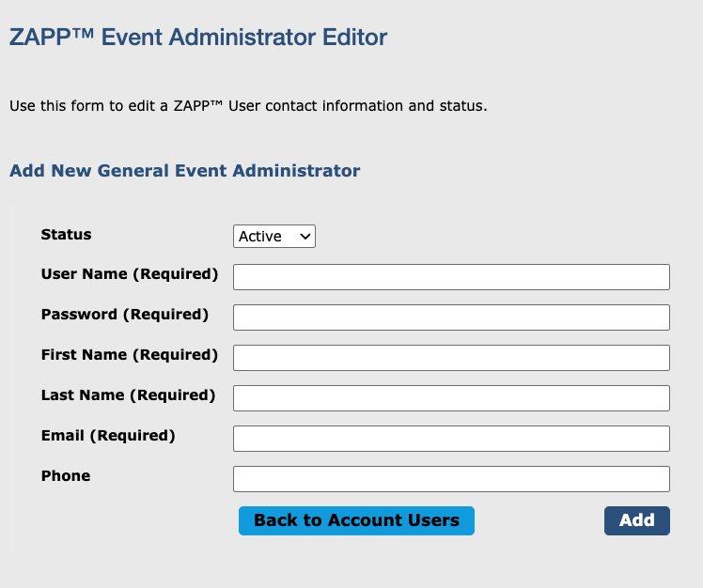Image resolution: width=703 pixels, height=588 pixels.
Task: Click the Add New General Event Administrator heading
Action: (185, 171)
